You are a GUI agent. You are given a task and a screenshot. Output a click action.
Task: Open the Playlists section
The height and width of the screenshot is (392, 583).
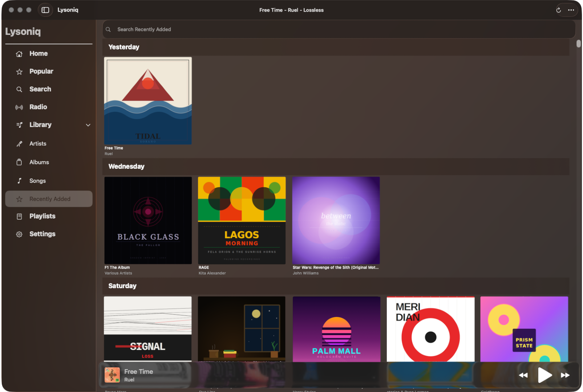pyautogui.click(x=42, y=216)
